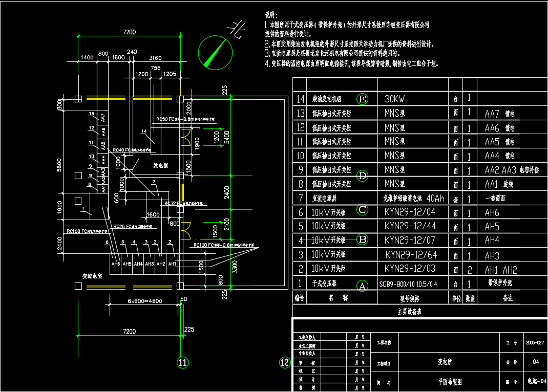Click the 'AA6 馈电' remark cell
Viewport: 548px width, 392px height.
click(499, 128)
